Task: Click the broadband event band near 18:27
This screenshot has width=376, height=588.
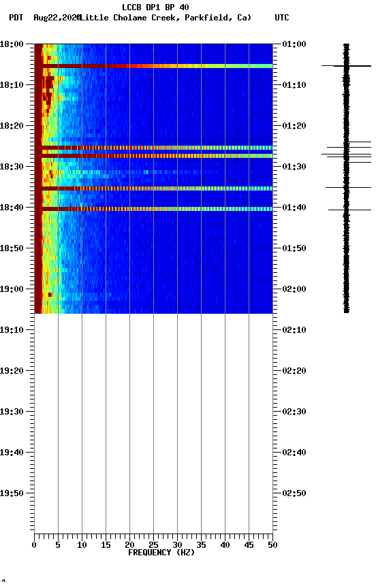Action: click(x=153, y=156)
